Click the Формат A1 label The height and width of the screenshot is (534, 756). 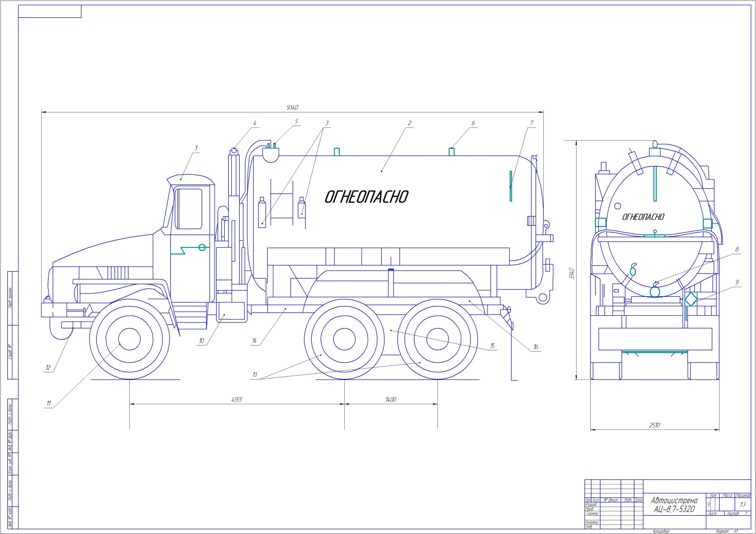[x=727, y=531]
